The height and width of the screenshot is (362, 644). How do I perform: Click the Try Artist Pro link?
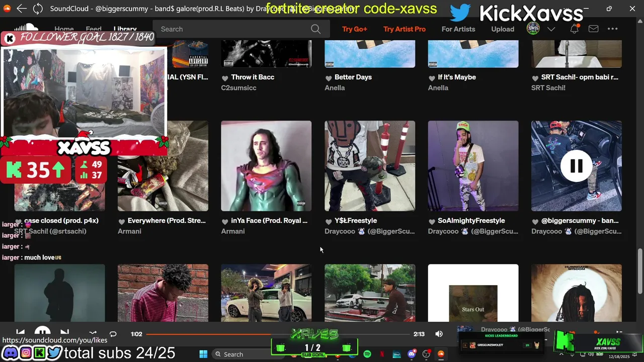[405, 29]
